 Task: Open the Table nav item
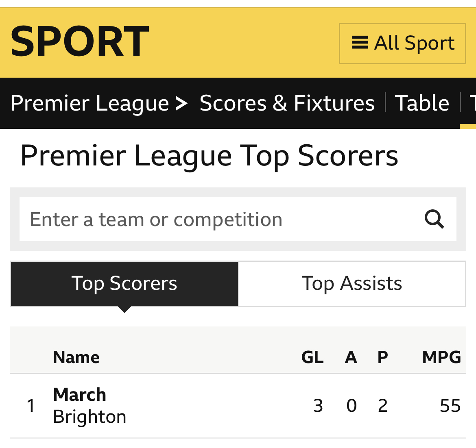click(422, 103)
